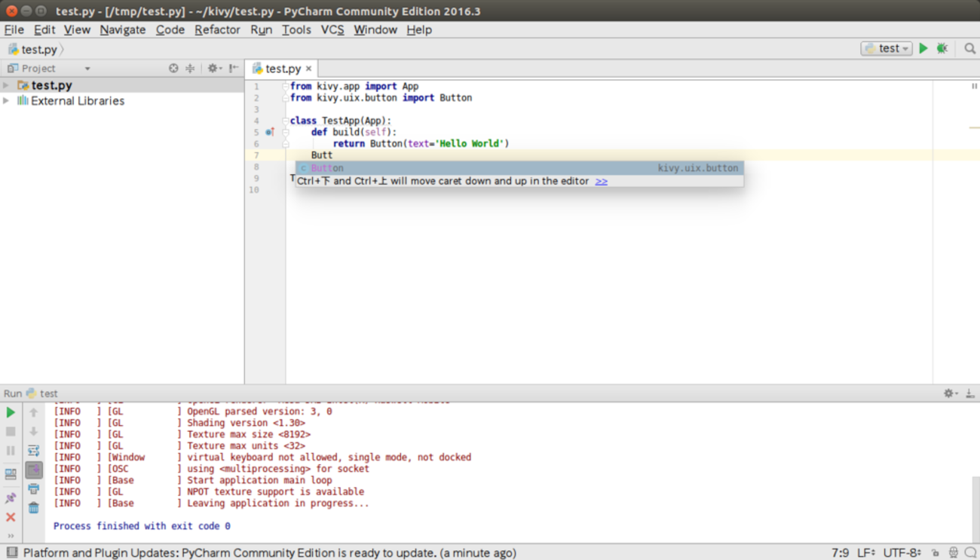The image size is (980, 560).
Task: Print the console output using printer icon
Action: tap(34, 489)
